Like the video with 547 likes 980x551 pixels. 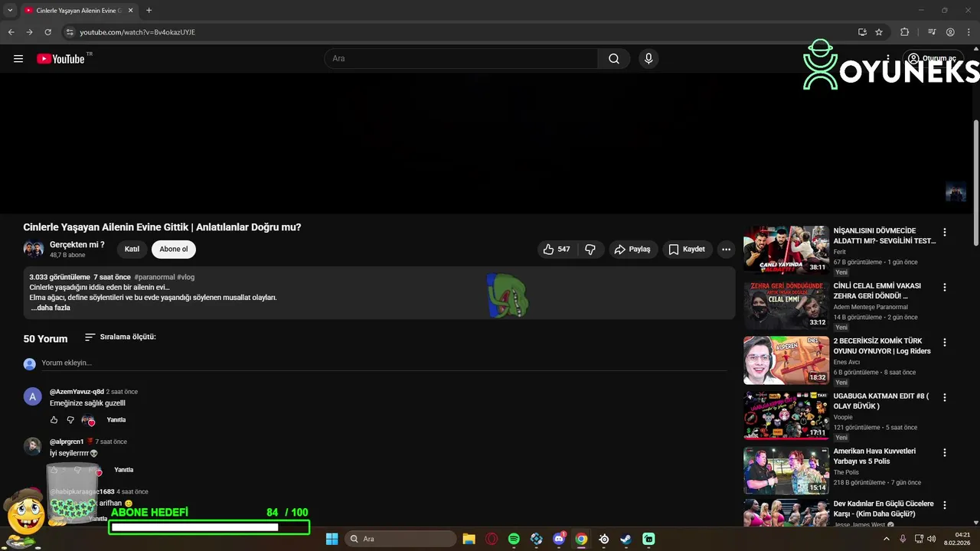click(x=557, y=249)
